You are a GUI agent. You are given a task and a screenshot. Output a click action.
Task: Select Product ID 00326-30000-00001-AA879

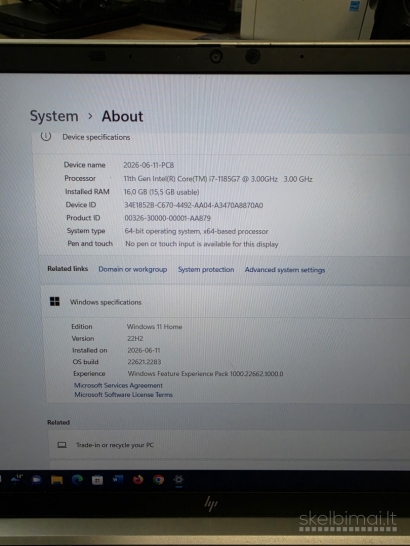168,218
